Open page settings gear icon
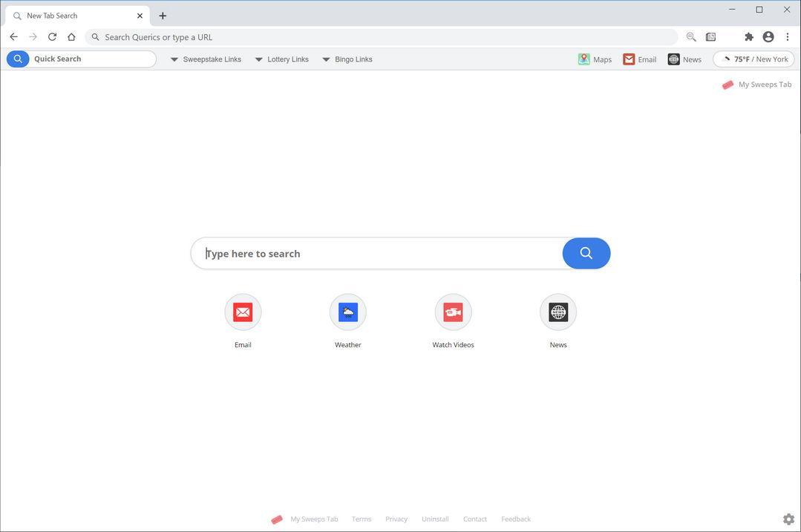The image size is (801, 532). [788, 519]
